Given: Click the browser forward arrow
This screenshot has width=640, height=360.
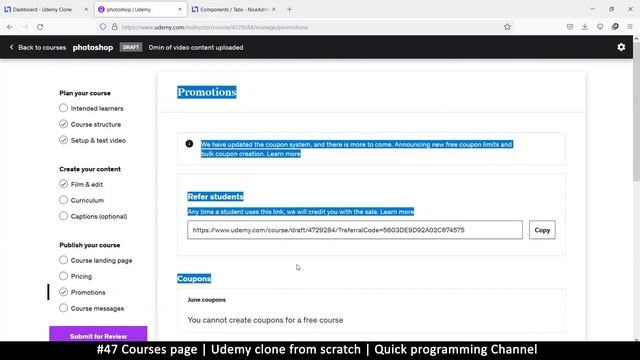Looking at the screenshot, I should point(25,27).
